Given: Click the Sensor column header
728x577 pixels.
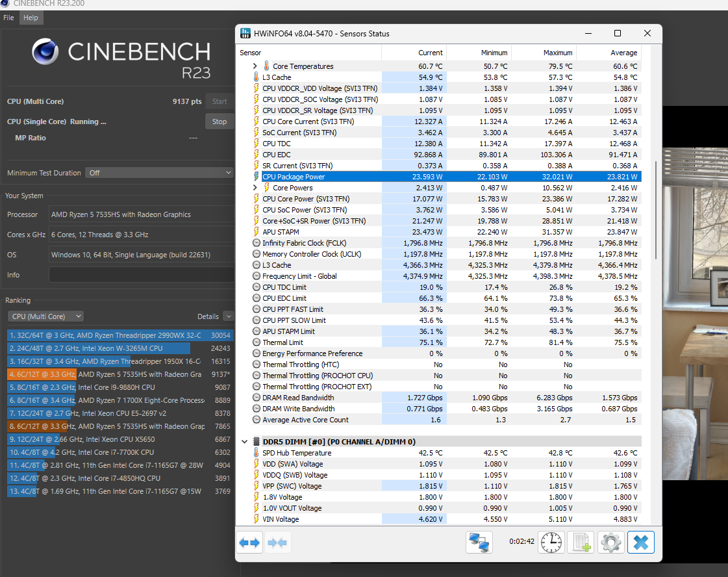Looking at the screenshot, I should (x=310, y=53).
